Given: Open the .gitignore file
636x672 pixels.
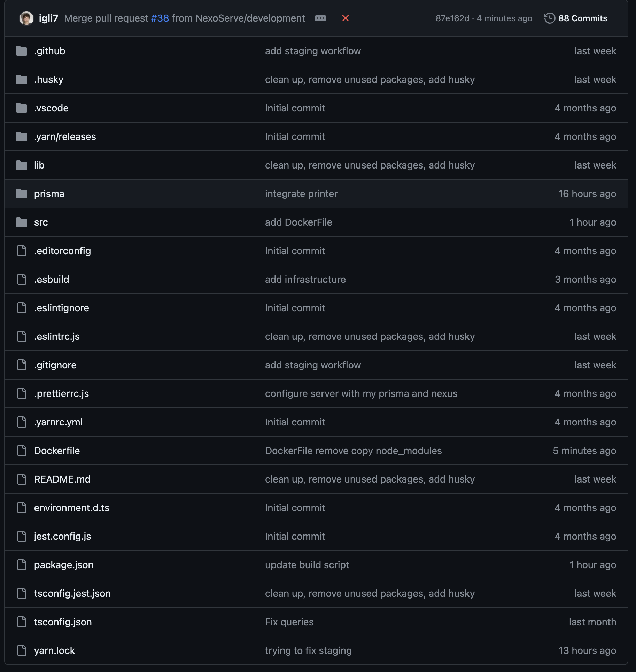Looking at the screenshot, I should (x=55, y=365).
